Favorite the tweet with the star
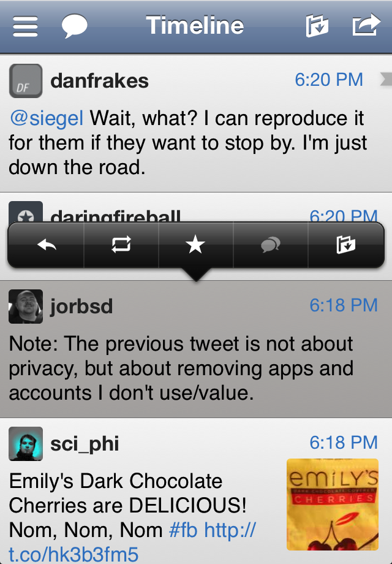This screenshot has width=392, height=564. (x=195, y=245)
